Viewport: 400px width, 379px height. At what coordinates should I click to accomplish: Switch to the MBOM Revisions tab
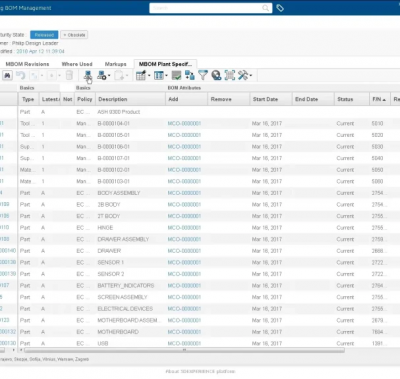point(27,64)
